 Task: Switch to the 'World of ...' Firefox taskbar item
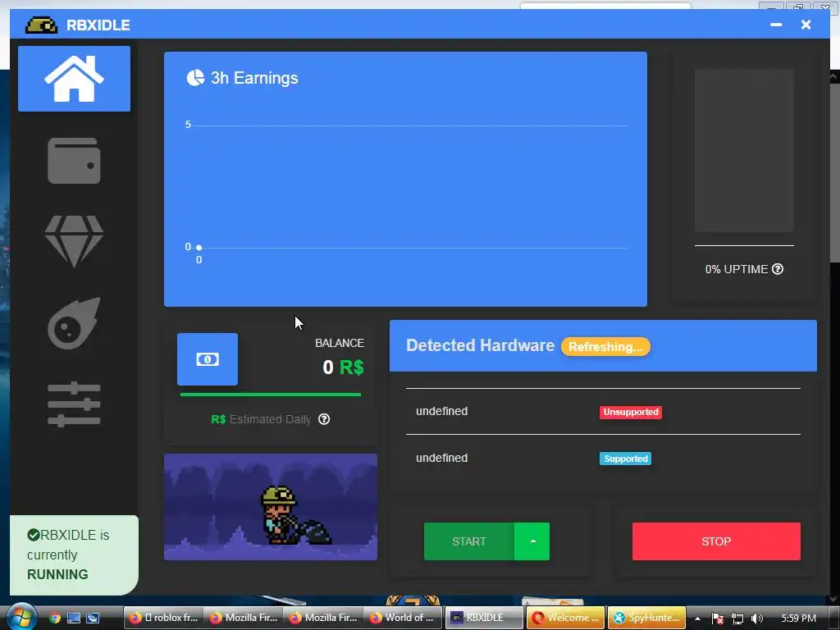point(403,618)
